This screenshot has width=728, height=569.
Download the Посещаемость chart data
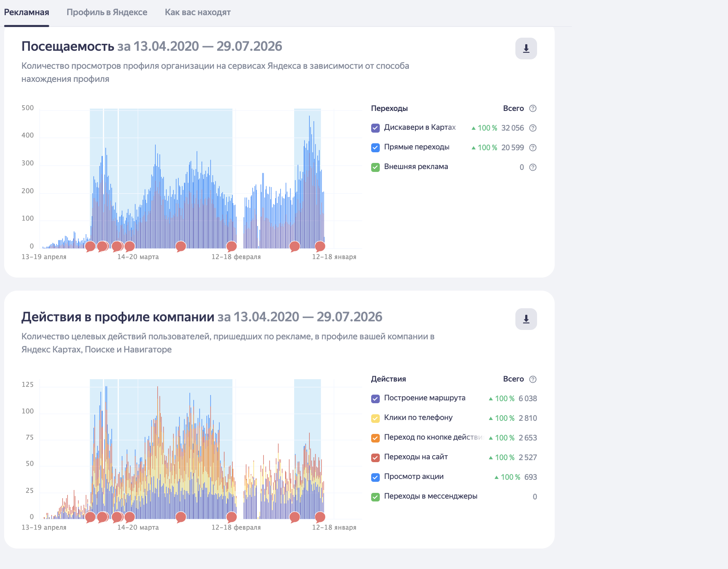(x=526, y=49)
